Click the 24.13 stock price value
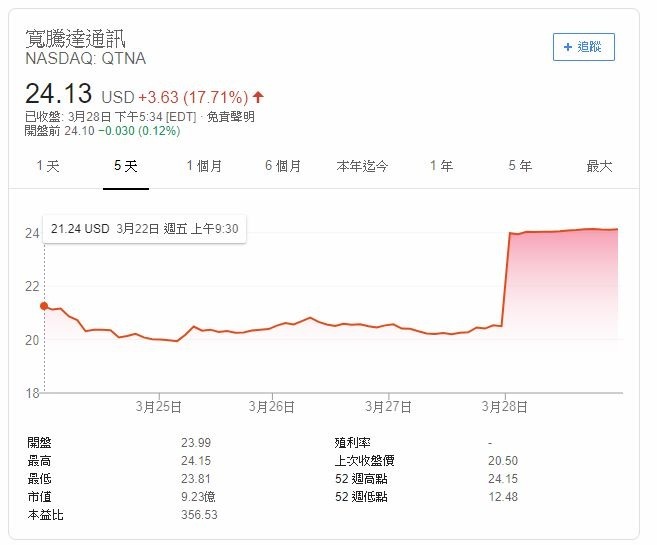The height and width of the screenshot is (545, 657). point(58,95)
